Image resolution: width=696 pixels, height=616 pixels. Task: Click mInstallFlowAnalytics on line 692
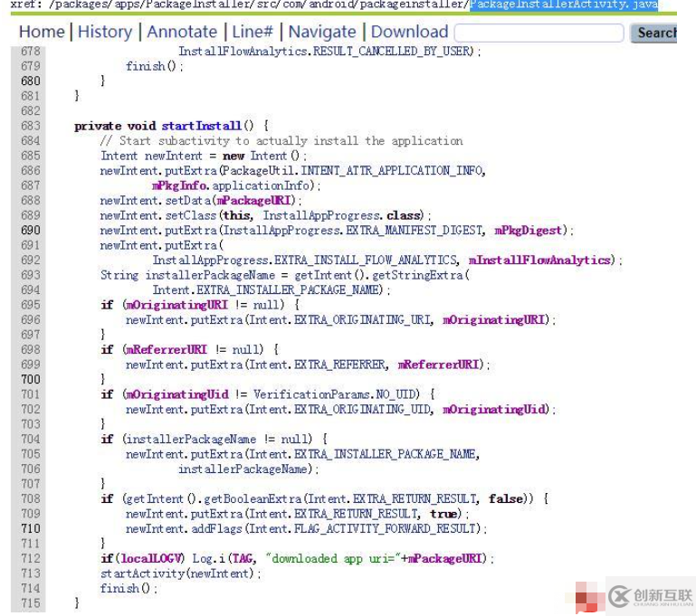point(539,260)
